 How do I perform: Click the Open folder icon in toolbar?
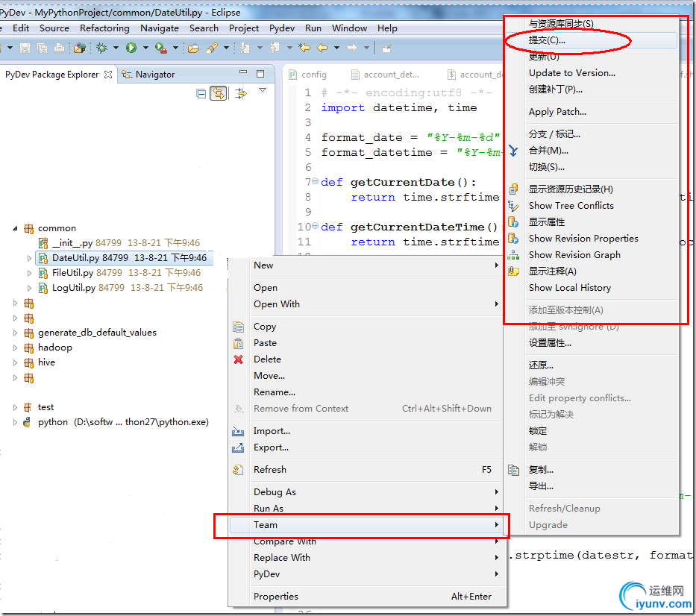click(x=193, y=48)
